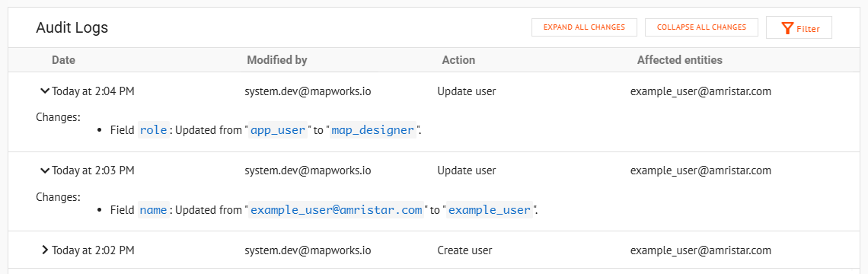Click the Modified by column header
This screenshot has width=868, height=274.
pyautogui.click(x=277, y=60)
